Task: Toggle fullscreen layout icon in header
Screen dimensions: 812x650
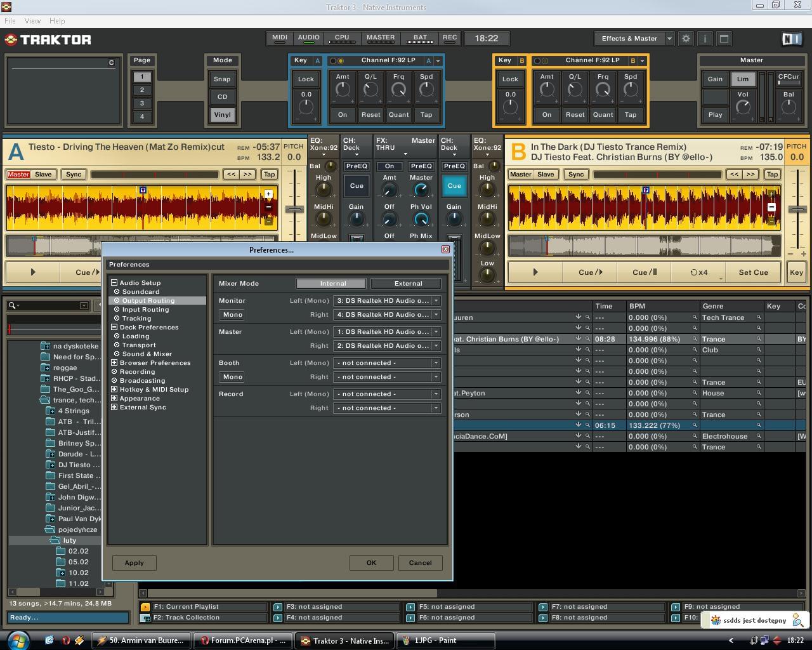Action: click(x=724, y=39)
